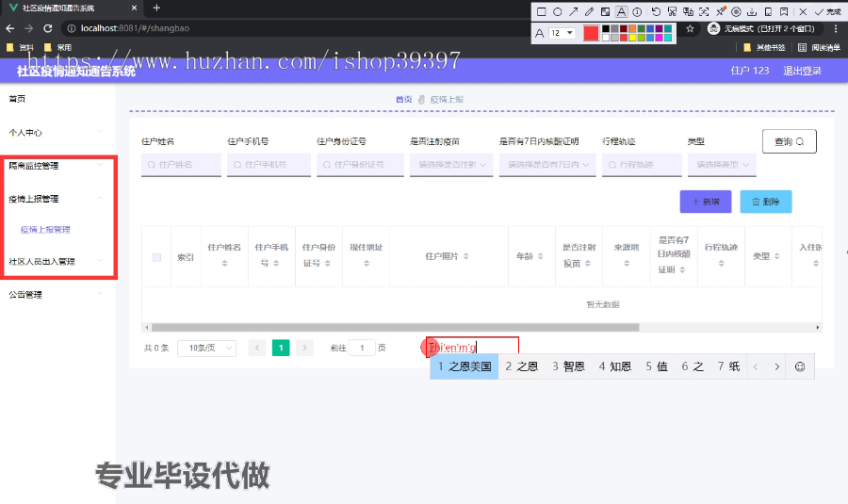Open the 常用 bookmark folder
This screenshot has width=848, height=504.
(x=58, y=48)
